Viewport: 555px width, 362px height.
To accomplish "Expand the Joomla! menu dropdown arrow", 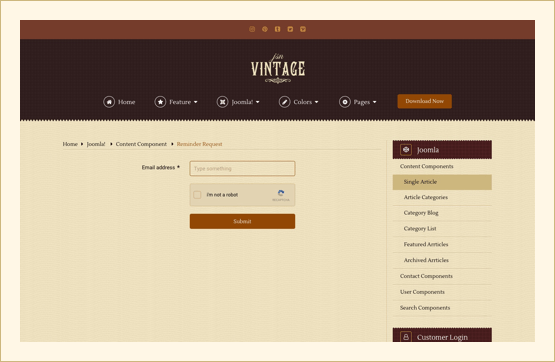I will pyautogui.click(x=258, y=102).
